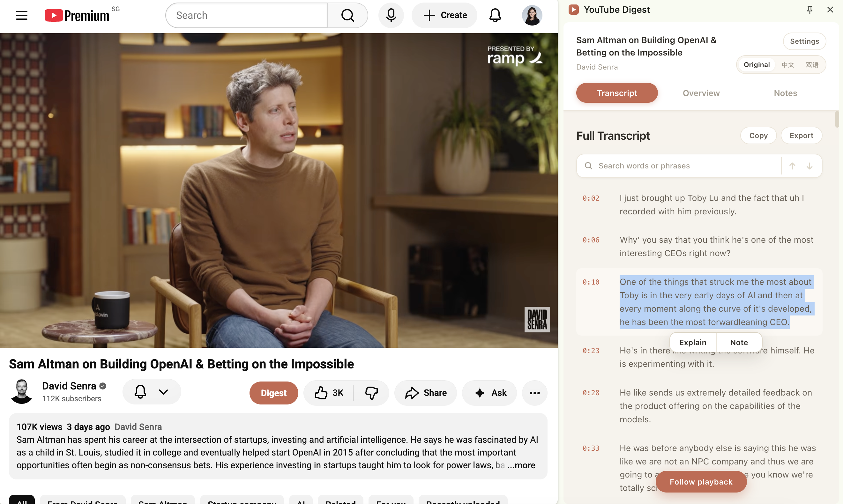This screenshot has height=504, width=843.
Task: Click David Senra author name in Digest panel
Action: click(x=597, y=67)
